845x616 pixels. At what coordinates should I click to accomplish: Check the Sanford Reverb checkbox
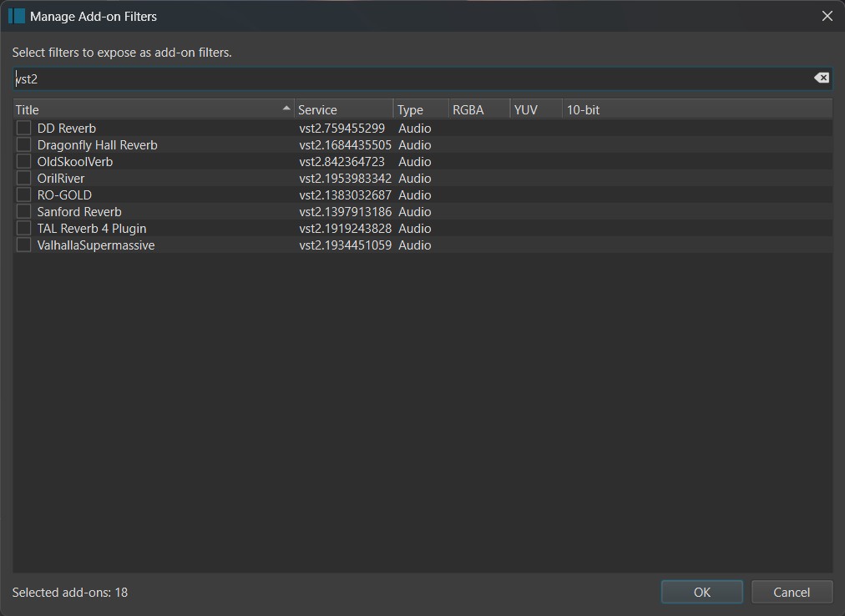(23, 212)
